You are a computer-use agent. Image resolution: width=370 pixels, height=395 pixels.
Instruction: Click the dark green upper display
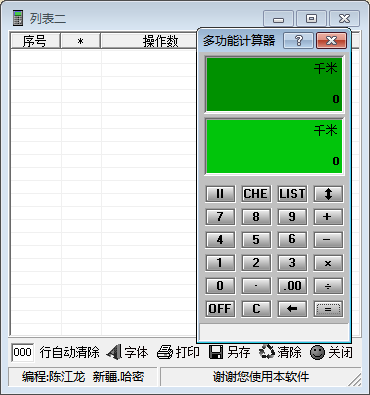coord(274,84)
